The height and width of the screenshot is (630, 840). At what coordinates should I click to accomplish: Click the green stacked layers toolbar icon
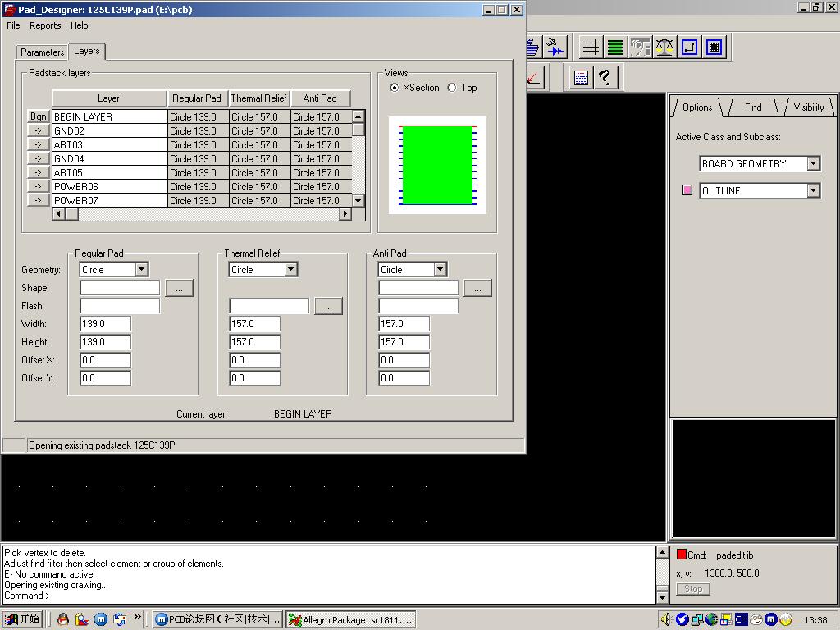(615, 48)
